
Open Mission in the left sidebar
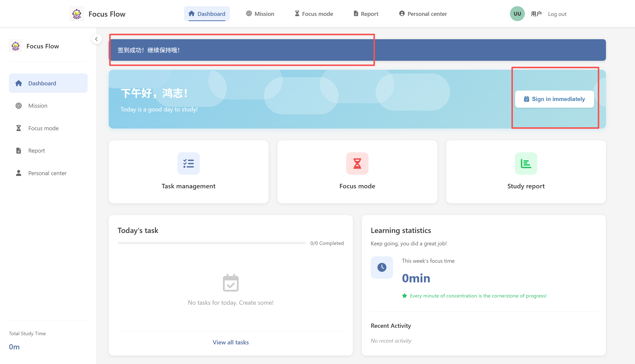pos(38,106)
